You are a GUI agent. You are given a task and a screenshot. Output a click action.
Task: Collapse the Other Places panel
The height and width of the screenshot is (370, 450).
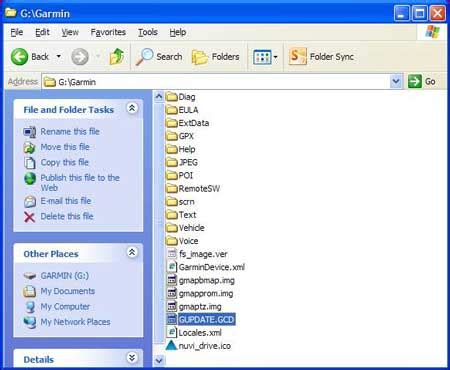click(x=132, y=252)
